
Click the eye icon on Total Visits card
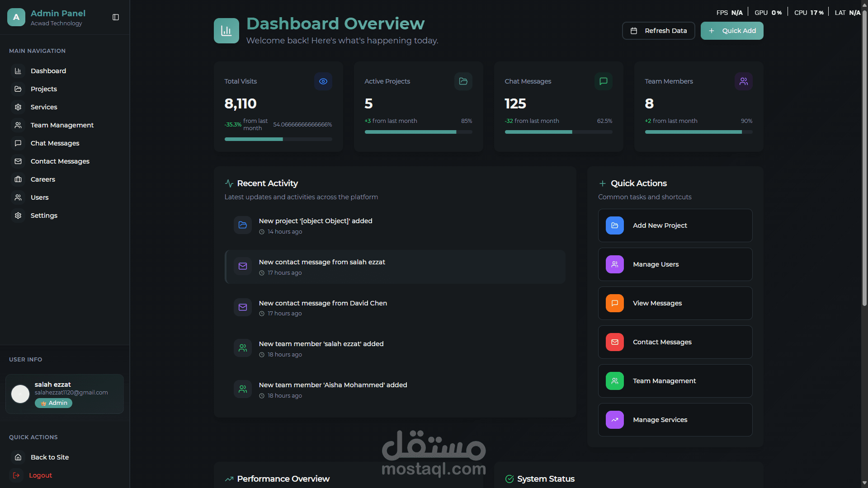[x=323, y=81]
